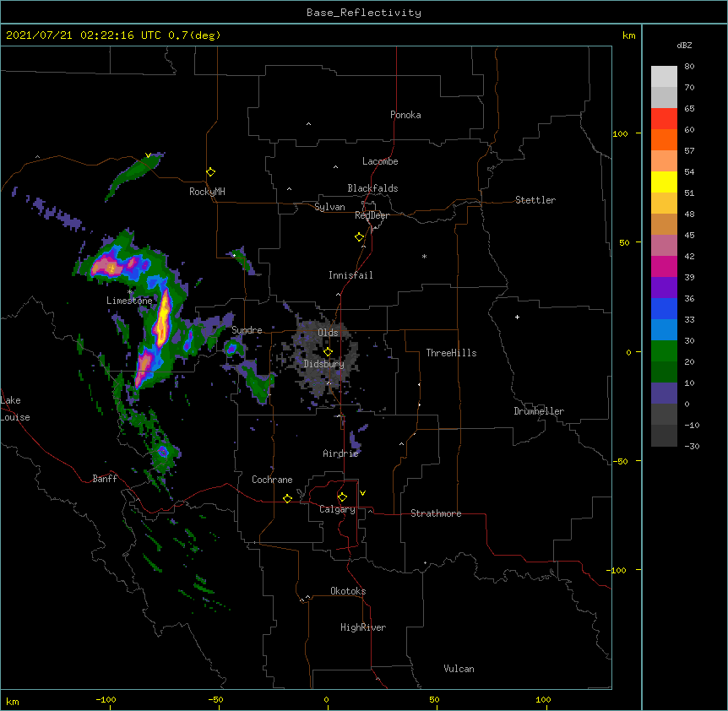Select the white asterisk marker east of Innisfail
This screenshot has height=711, width=728.
424,256
